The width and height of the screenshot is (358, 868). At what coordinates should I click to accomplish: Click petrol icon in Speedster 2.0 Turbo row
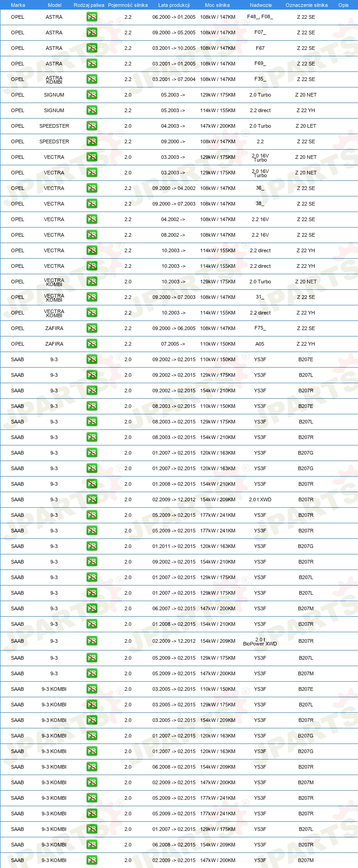[x=92, y=126]
